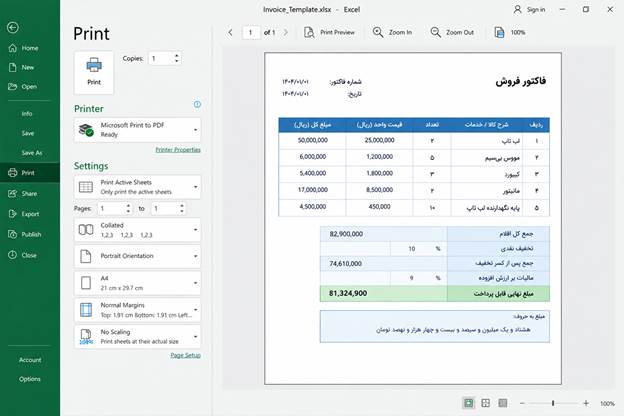Go to previous preview page
This screenshot has height=416, width=624.
click(230, 33)
